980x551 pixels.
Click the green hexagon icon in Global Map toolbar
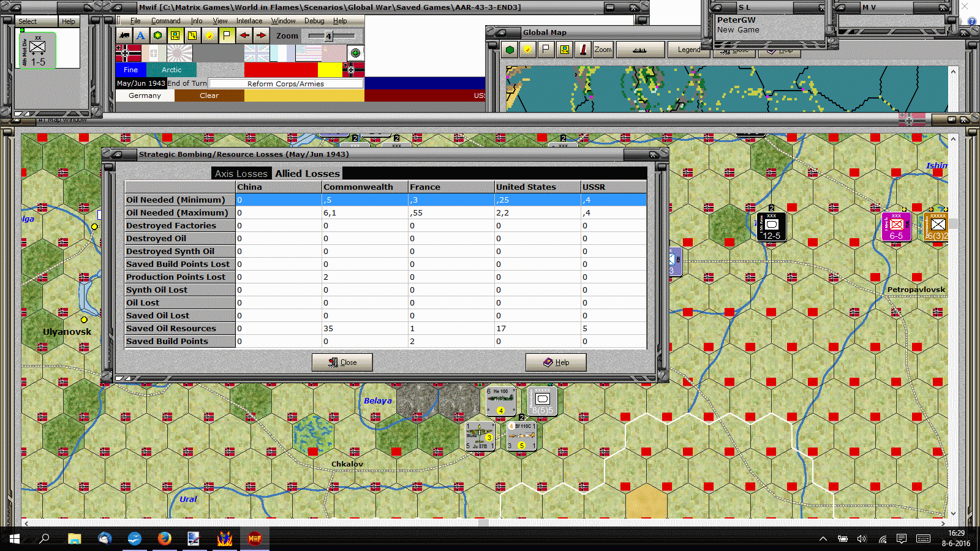[x=510, y=50]
